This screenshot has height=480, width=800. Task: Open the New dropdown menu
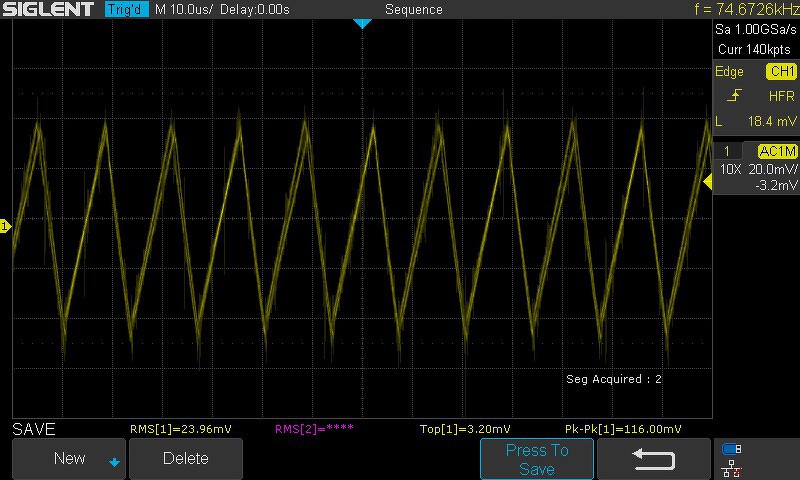tap(69, 458)
